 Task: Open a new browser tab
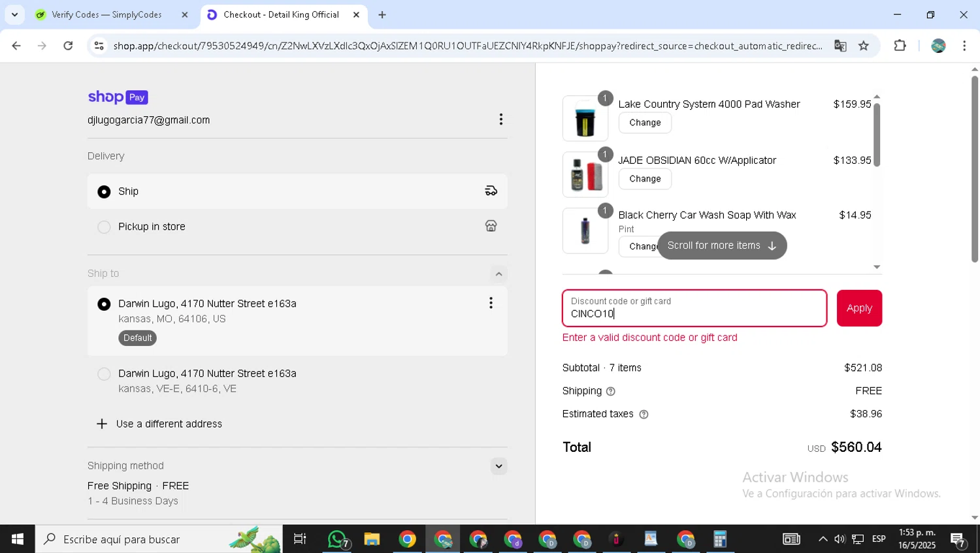click(382, 14)
